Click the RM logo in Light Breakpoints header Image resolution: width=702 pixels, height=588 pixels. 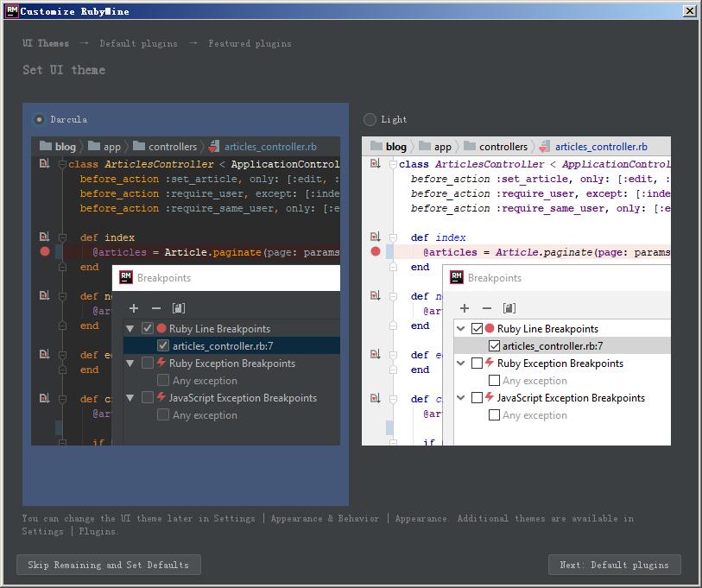click(457, 277)
